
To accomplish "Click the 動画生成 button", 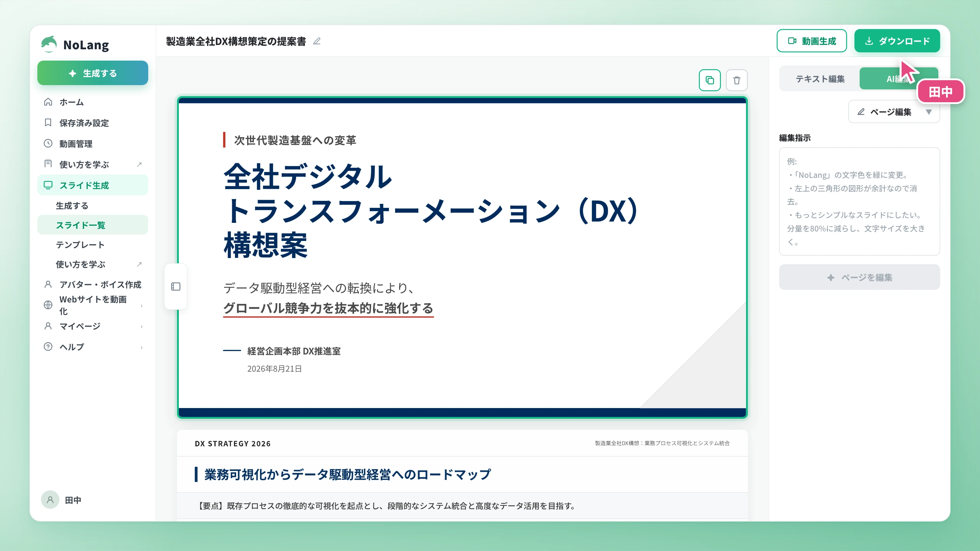I will click(x=812, y=41).
